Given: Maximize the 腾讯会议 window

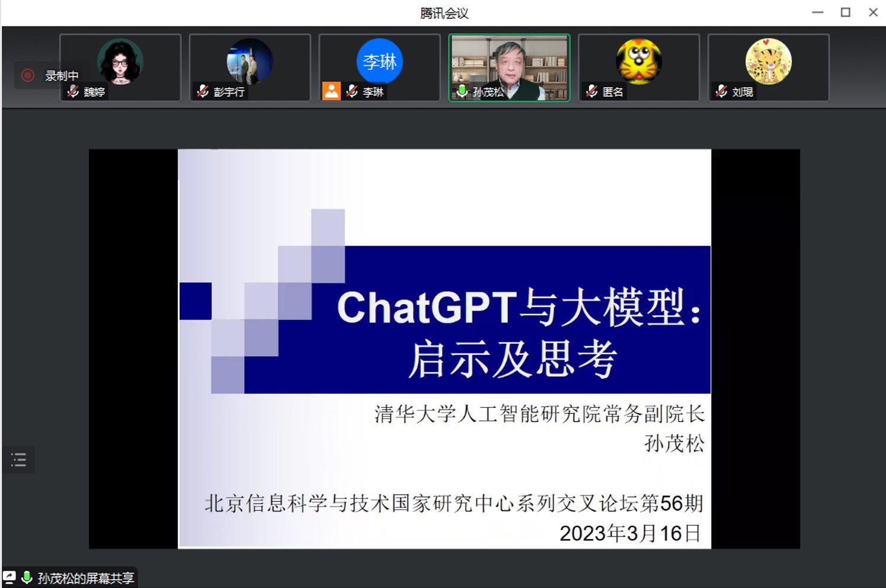Looking at the screenshot, I should (x=846, y=12).
